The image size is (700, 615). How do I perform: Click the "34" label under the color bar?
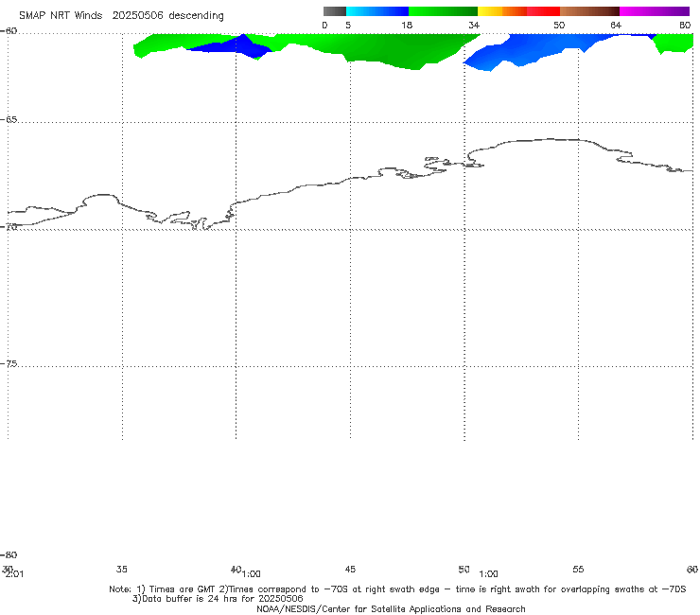(x=474, y=25)
